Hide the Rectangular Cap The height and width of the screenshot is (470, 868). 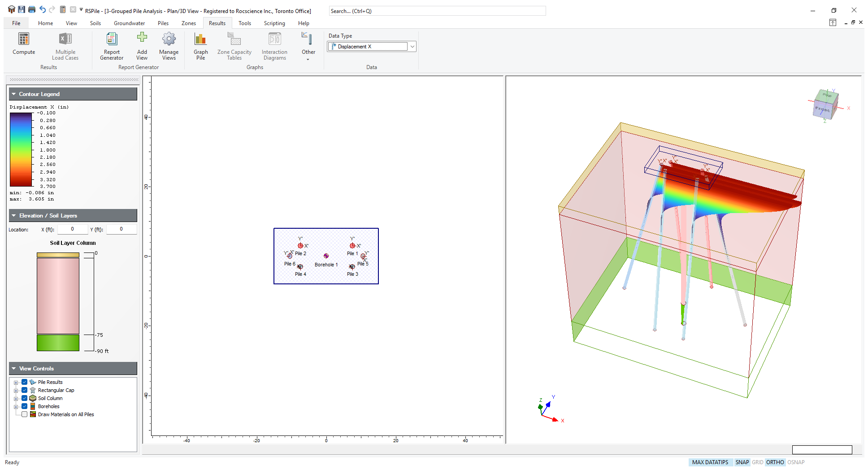pyautogui.click(x=24, y=390)
